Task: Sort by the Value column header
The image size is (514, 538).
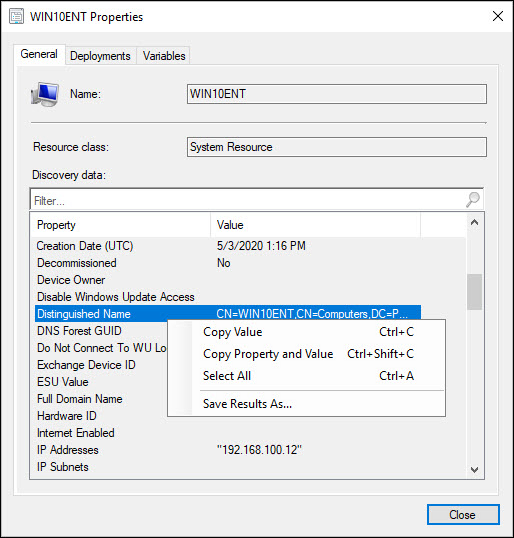Action: click(x=316, y=225)
